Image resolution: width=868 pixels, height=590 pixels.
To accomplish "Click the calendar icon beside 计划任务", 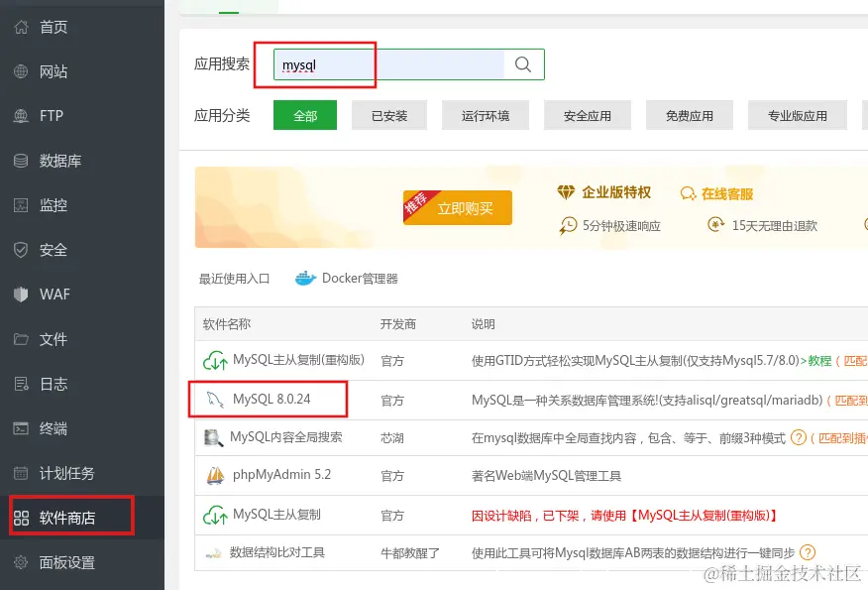I will click(x=21, y=473).
